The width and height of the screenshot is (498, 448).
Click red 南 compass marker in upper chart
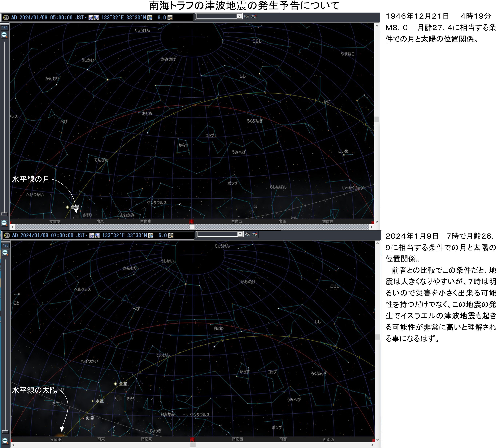tap(191, 222)
